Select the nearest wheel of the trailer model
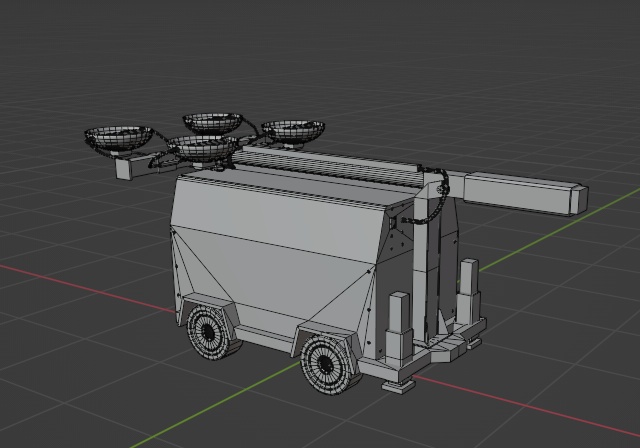Screen dimensions: 640x448 click(330, 364)
